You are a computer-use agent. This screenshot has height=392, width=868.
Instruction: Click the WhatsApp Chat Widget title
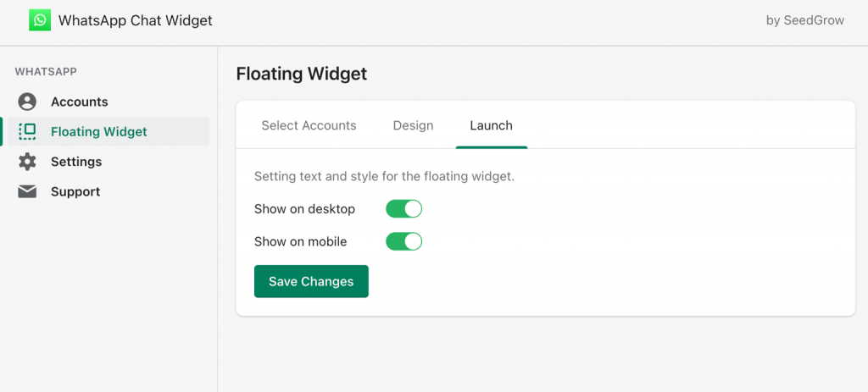point(136,20)
